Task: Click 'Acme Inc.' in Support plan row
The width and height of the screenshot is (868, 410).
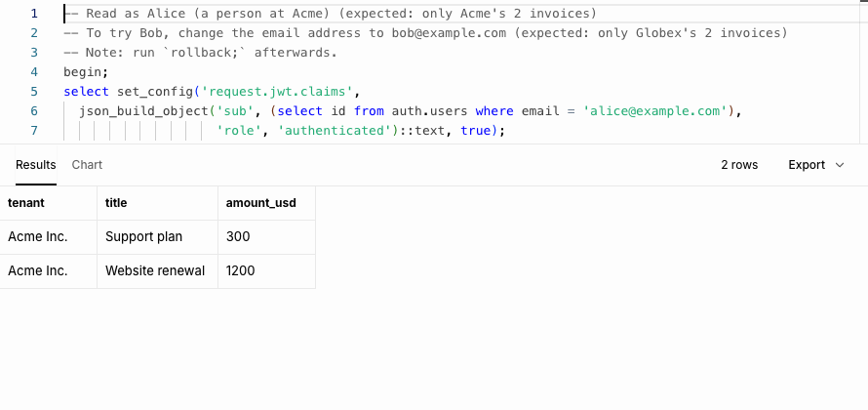Action: [x=49, y=237]
